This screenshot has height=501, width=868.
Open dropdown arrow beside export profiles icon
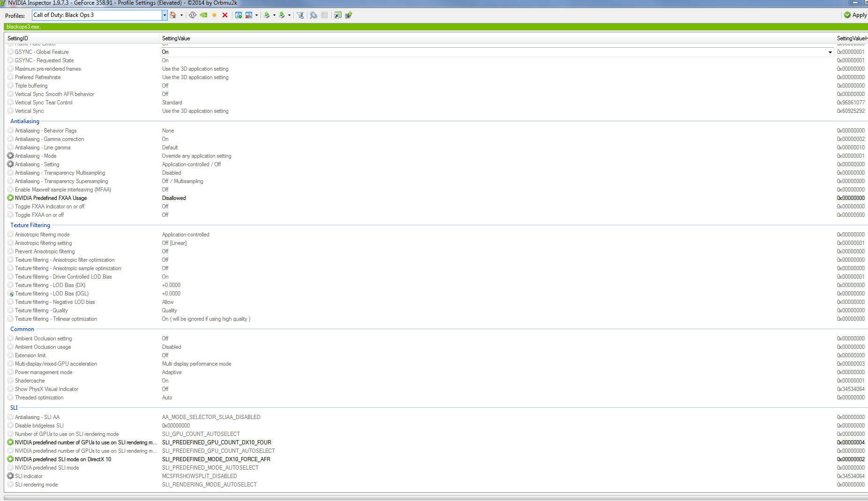274,15
